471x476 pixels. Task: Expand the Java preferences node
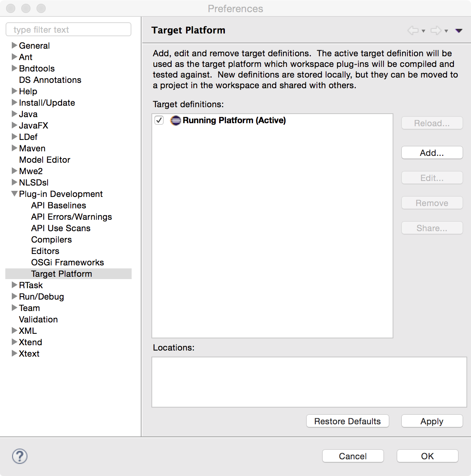click(x=14, y=114)
